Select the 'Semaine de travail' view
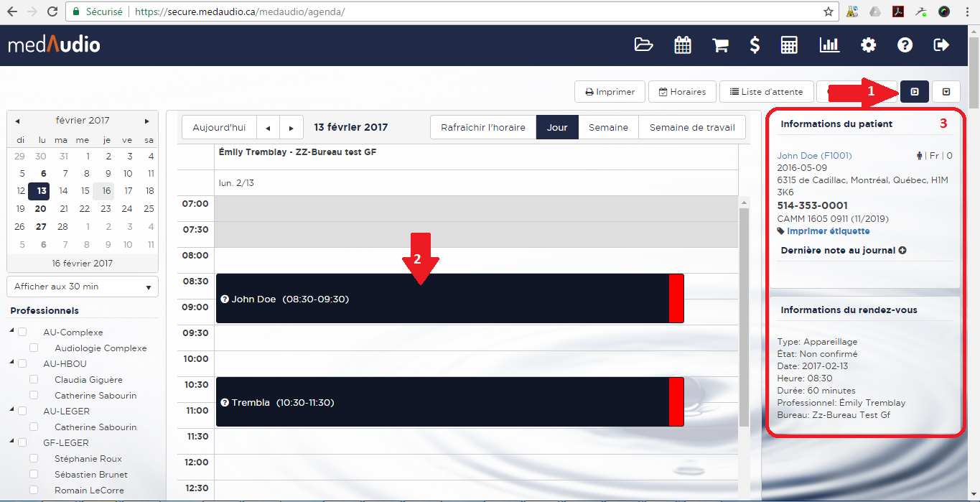This screenshot has width=980, height=502. click(x=691, y=128)
